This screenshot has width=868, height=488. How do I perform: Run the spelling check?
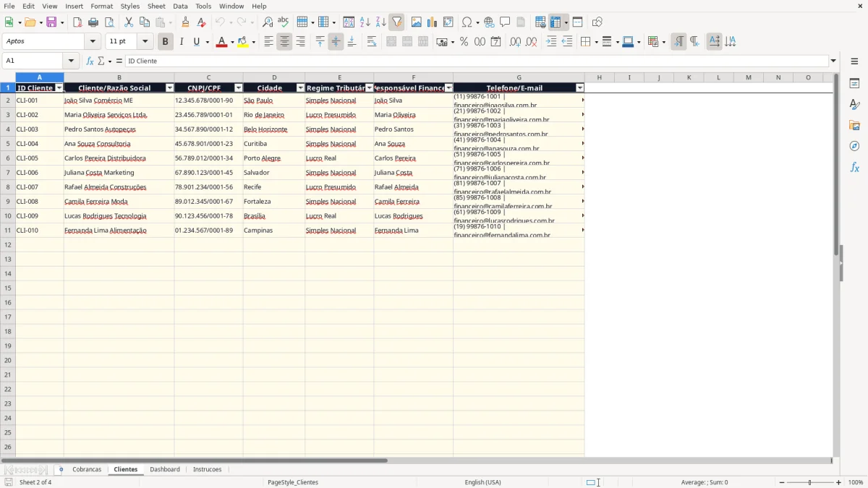pos(284,22)
